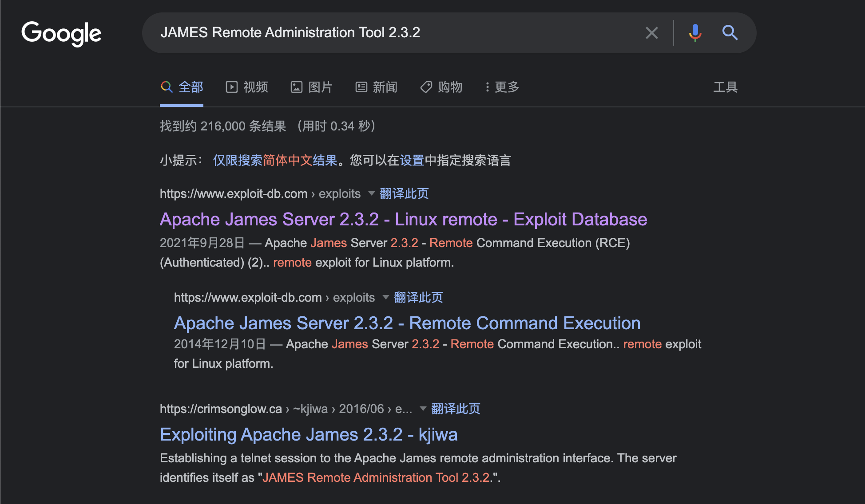The height and width of the screenshot is (504, 865).
Task: Expand dropdown arrow next to crimsonglow.ca URL
Action: coord(423,409)
